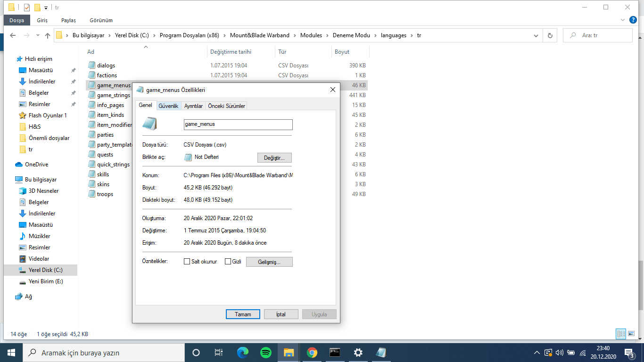Select the quests file
644x362 pixels.
105,155
